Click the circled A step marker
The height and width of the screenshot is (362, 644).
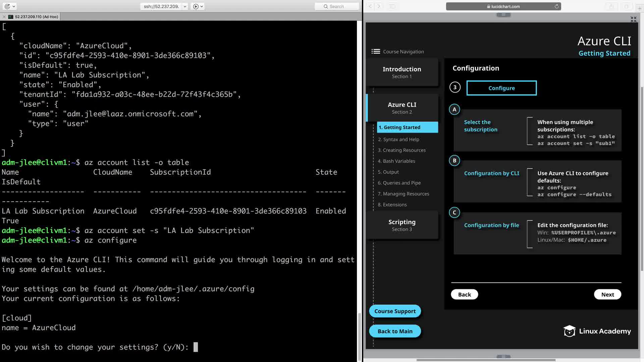pyautogui.click(x=454, y=109)
